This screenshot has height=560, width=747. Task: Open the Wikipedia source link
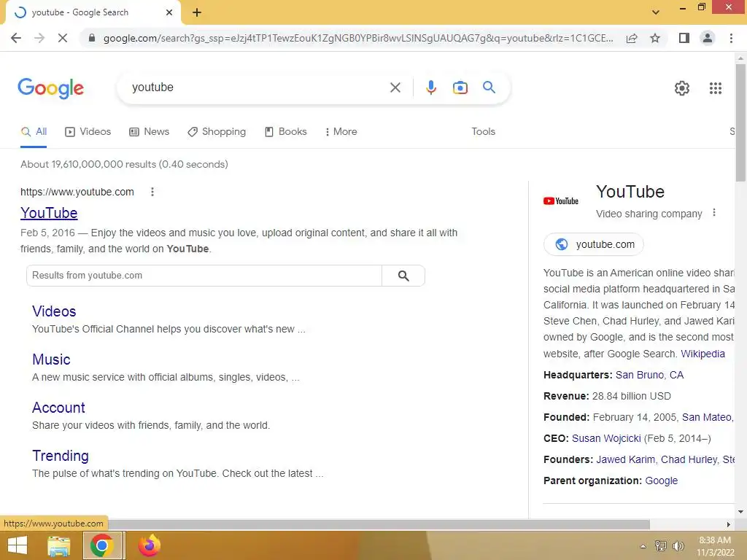tap(703, 354)
